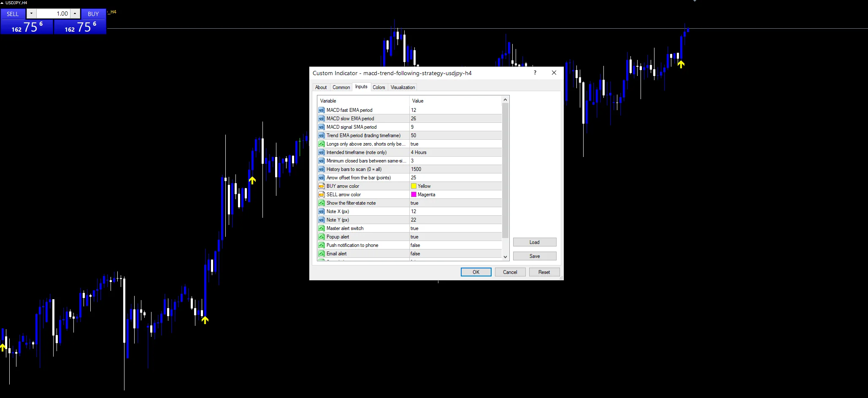This screenshot has width=868, height=398.
Task: Click the icon beside MACD fast EMA period
Action: [x=322, y=110]
